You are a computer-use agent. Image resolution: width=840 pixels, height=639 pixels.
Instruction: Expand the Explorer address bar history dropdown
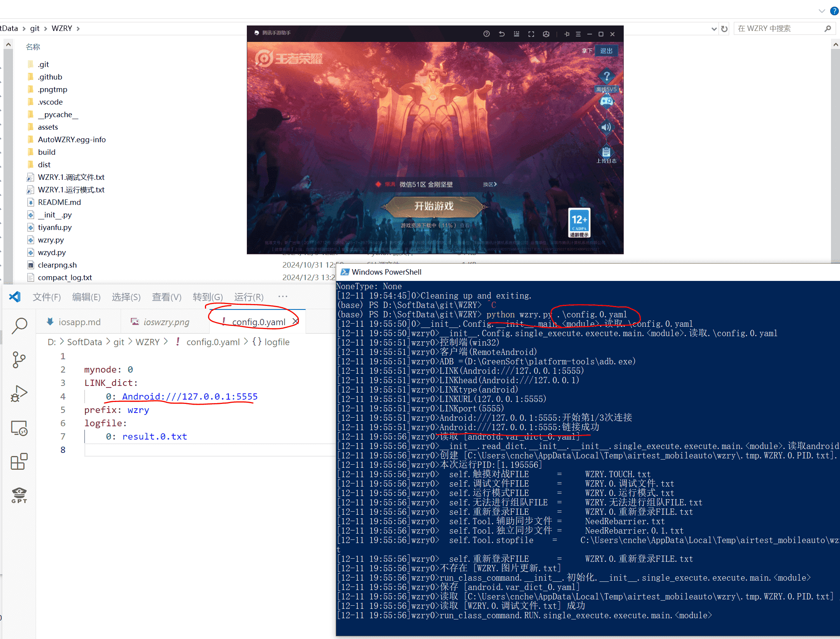pyautogui.click(x=714, y=29)
